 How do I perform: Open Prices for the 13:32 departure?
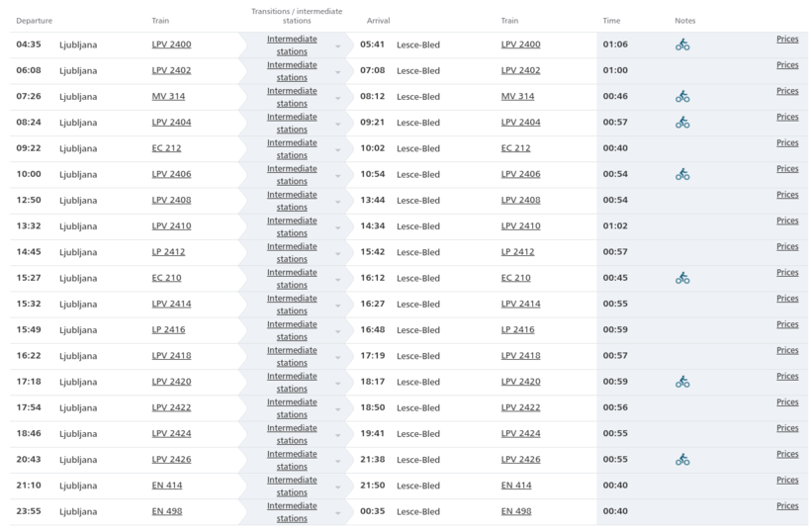pos(787,221)
